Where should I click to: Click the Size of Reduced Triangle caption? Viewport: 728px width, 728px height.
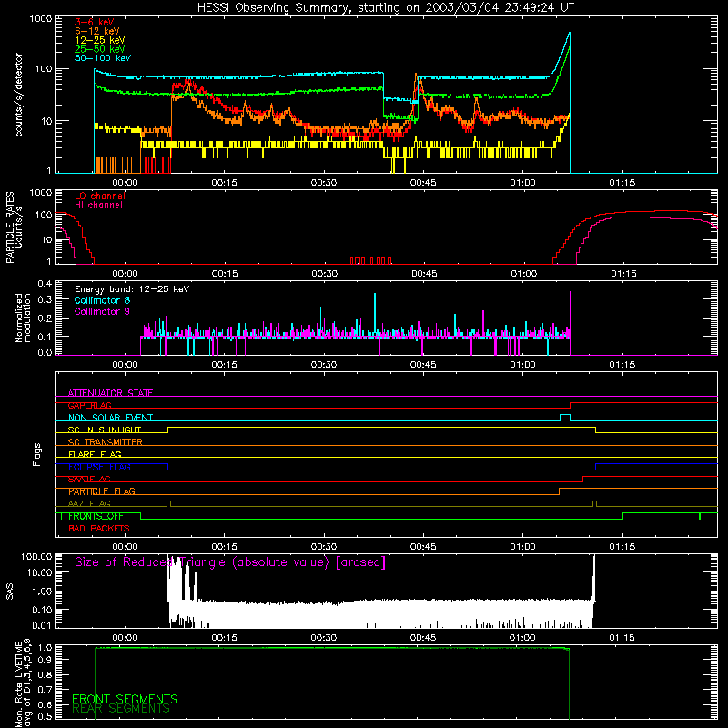pyautogui.click(x=230, y=562)
